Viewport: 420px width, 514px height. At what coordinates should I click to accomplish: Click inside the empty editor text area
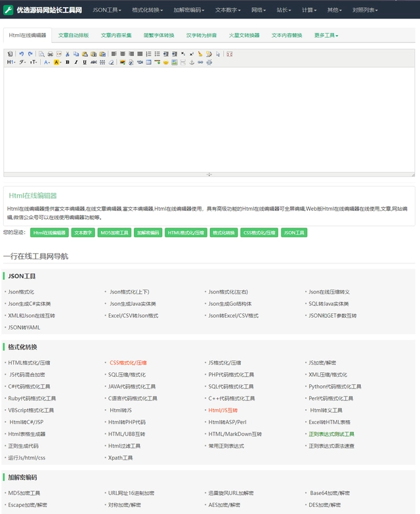209,118
